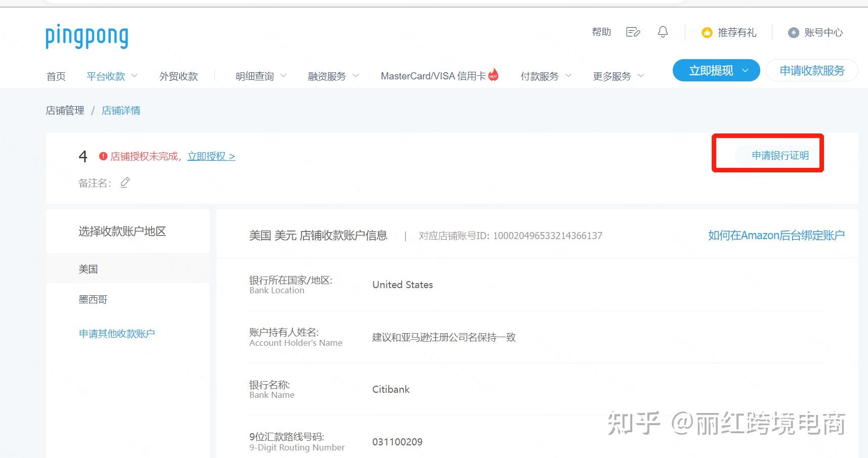
Task: Open the 平台收款 menu
Action: tap(106, 76)
